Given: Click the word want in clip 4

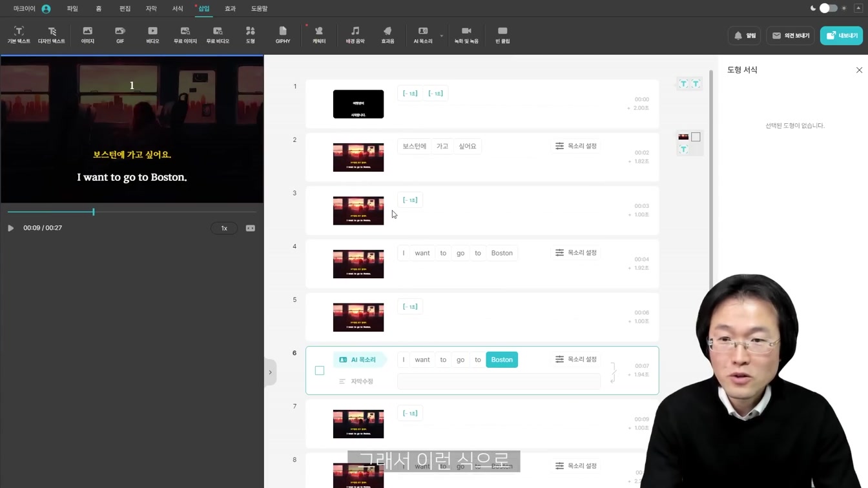Looking at the screenshot, I should point(422,253).
